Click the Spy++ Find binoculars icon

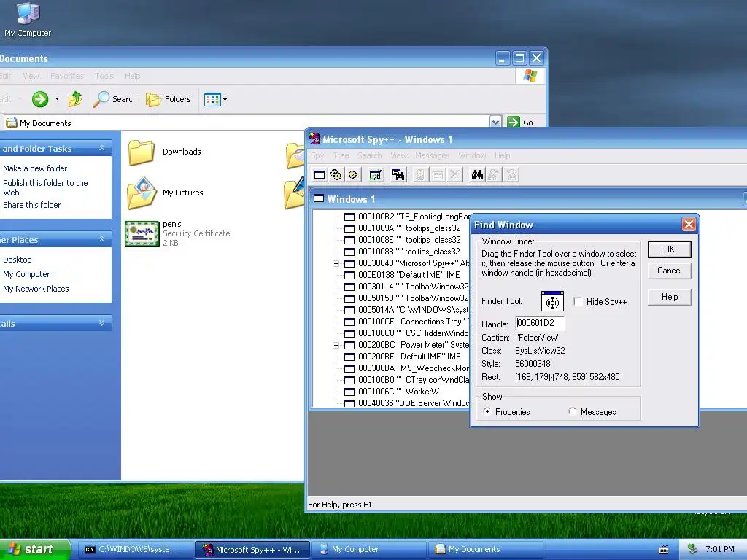[x=477, y=175]
